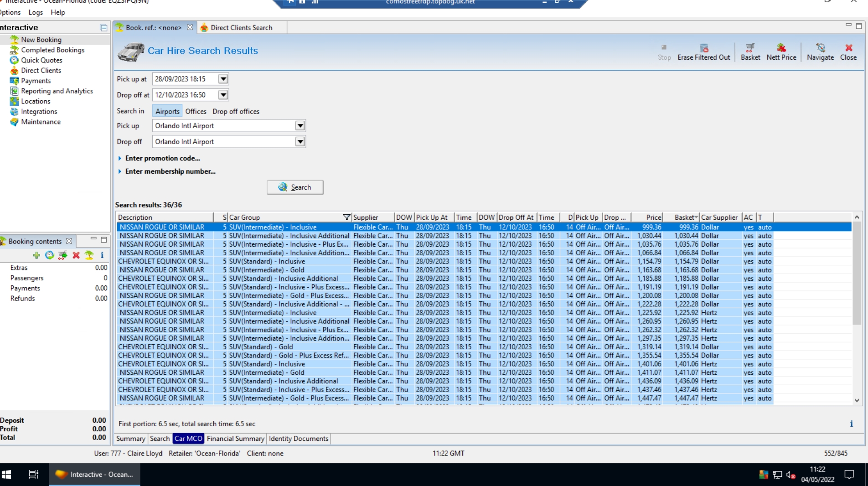
Task: Expand Enter promotion code section
Action: click(x=159, y=158)
